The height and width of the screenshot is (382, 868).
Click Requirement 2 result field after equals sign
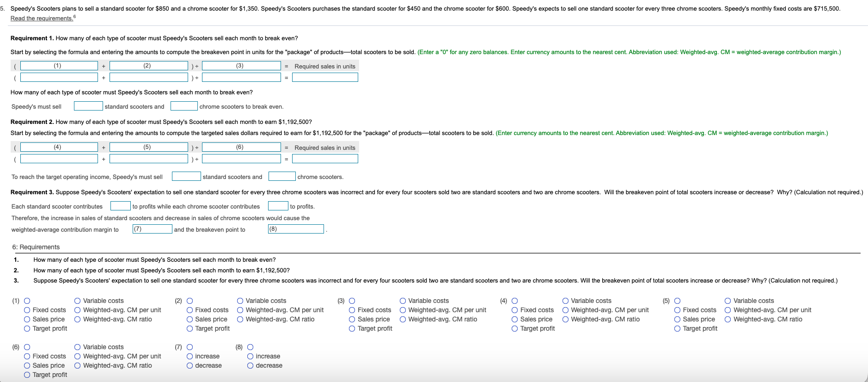(325, 159)
